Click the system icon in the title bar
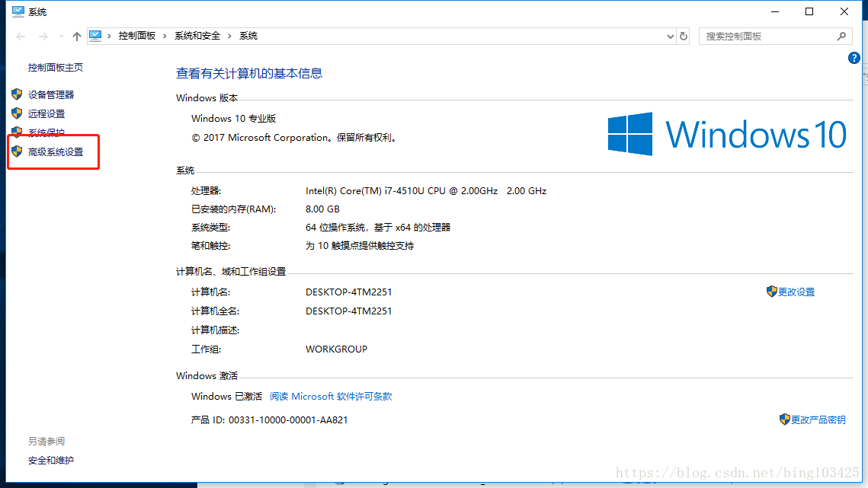Viewport: 868px width, 488px height. pos(18,11)
